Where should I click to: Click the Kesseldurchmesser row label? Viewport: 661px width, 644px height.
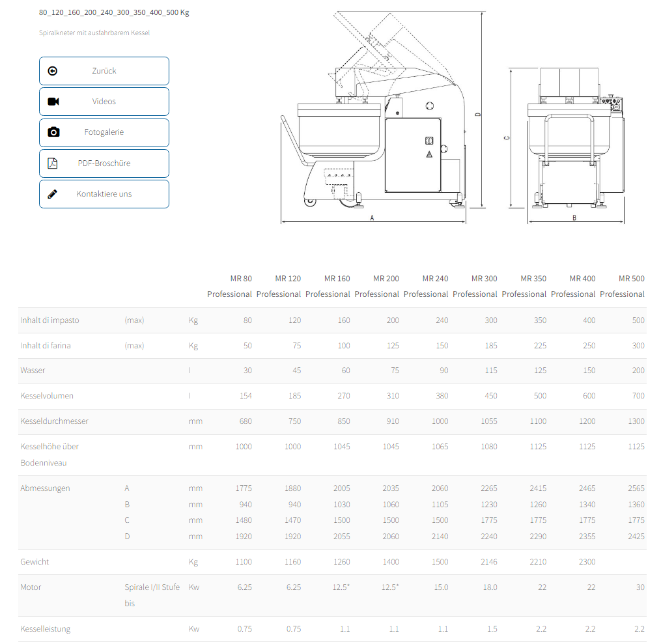[55, 421]
